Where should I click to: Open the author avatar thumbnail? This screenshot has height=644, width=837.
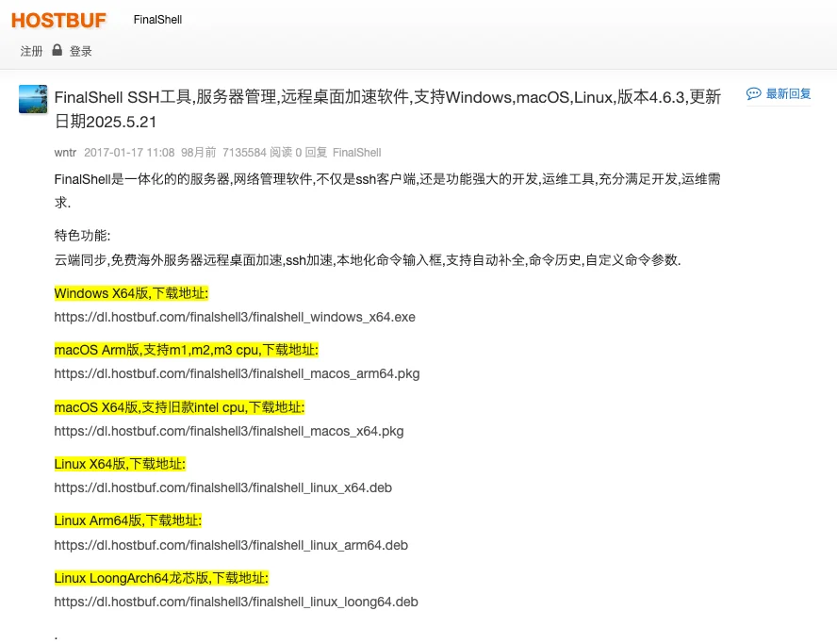coord(33,99)
